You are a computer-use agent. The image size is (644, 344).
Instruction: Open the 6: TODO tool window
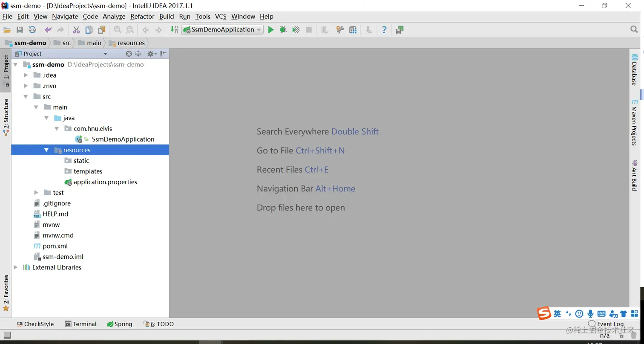(x=158, y=324)
